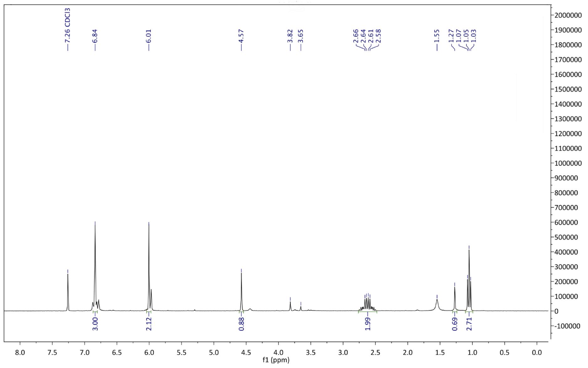
Task: Click the tall peak at 6.01 ppm
Action: point(149,267)
